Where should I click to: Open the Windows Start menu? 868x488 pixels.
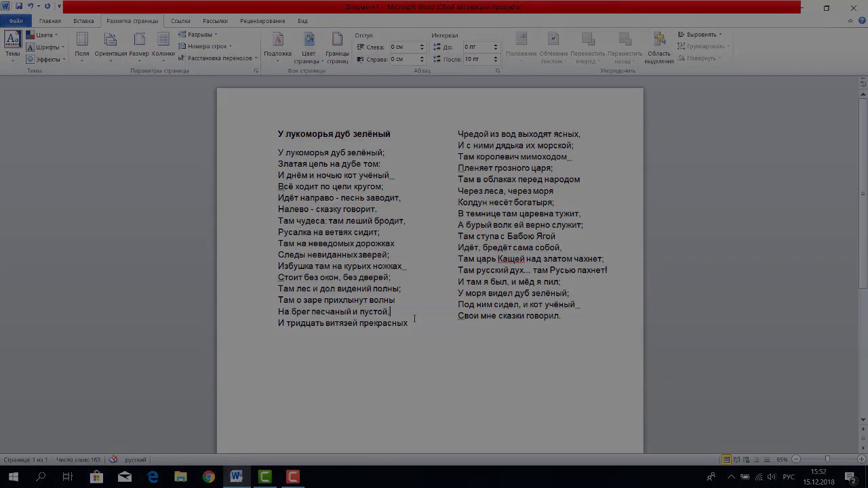pos(13,476)
